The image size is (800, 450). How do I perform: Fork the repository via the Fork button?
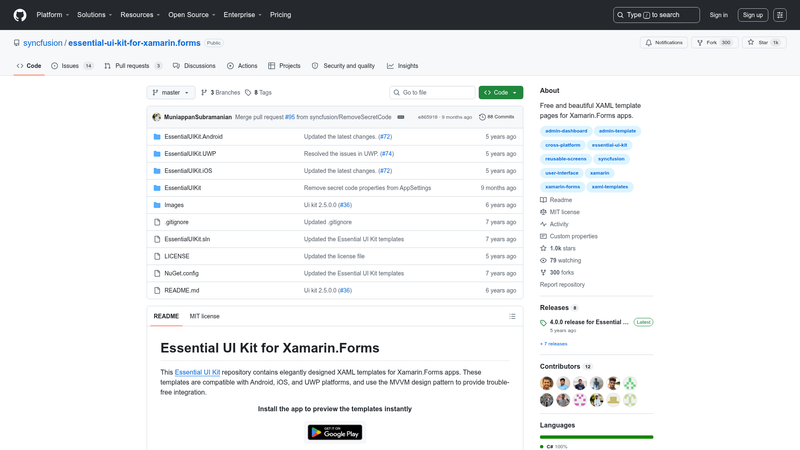click(x=714, y=43)
